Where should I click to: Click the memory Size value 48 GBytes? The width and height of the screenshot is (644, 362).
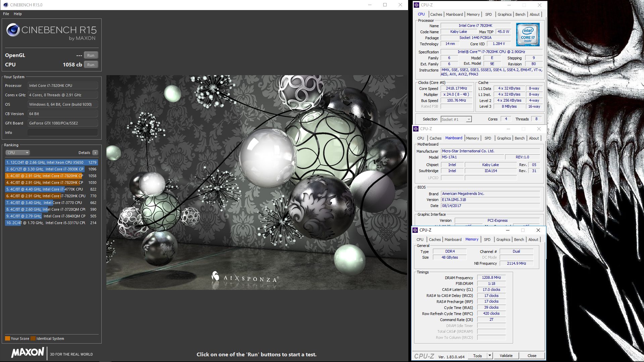click(450, 257)
